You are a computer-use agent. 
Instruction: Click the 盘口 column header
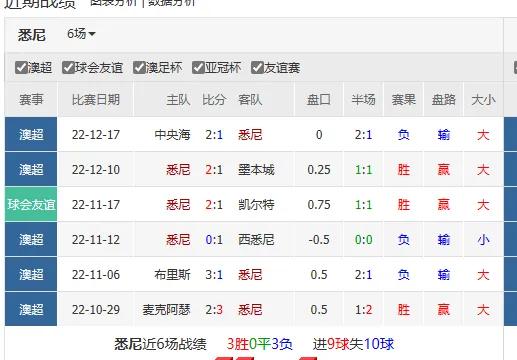tap(319, 100)
